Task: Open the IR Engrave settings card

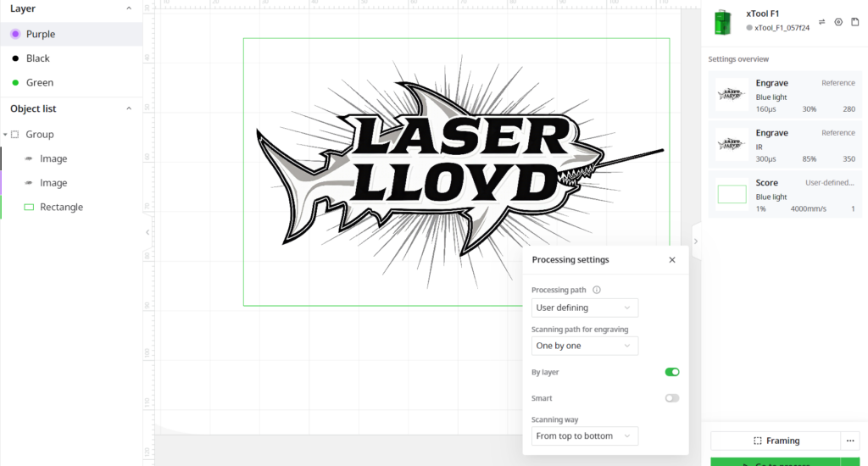Action: 785,145
